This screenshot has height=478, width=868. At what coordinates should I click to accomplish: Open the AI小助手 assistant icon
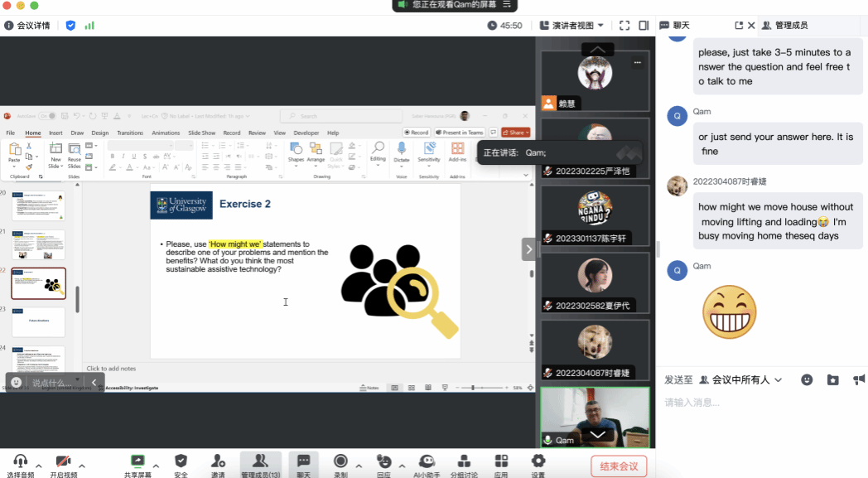(x=427, y=461)
